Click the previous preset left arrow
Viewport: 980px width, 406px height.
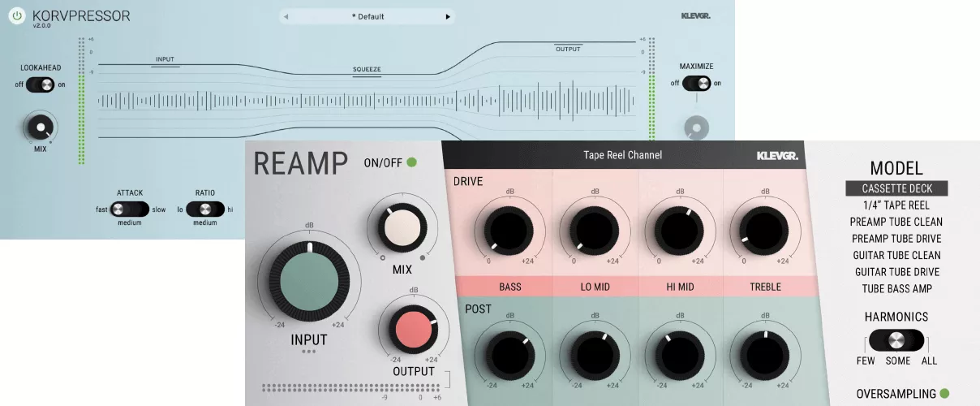click(286, 16)
